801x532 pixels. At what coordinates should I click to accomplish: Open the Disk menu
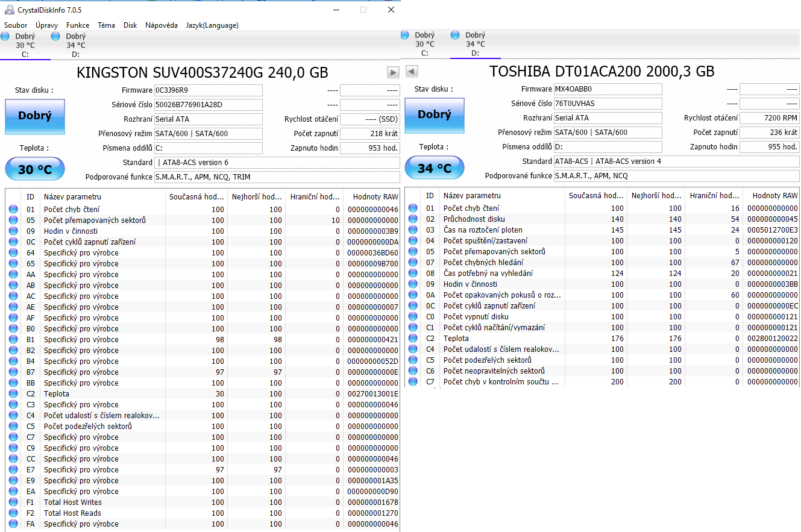coord(130,25)
